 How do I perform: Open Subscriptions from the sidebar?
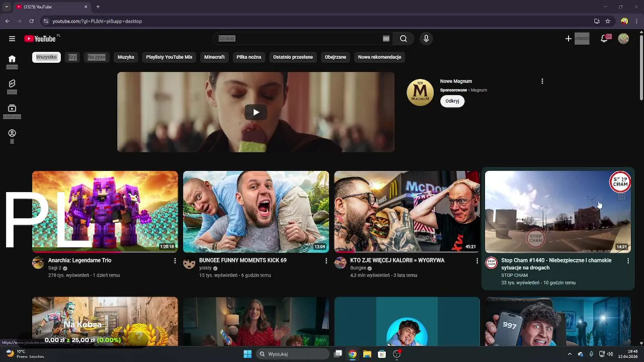[x=12, y=111]
